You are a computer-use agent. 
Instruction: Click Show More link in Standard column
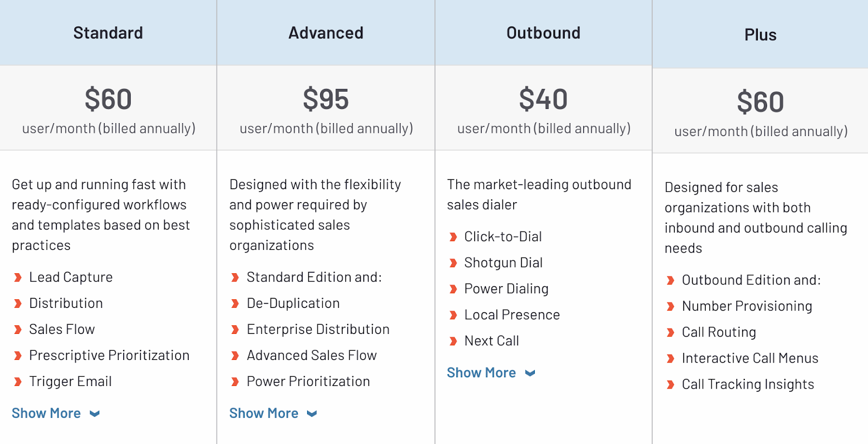coord(47,413)
